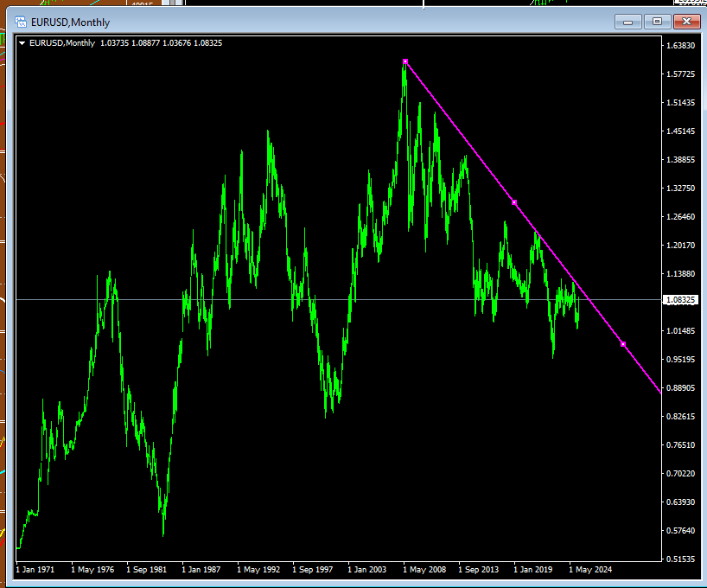Click the current price label 1.08325
The height and width of the screenshot is (588, 707).
[x=680, y=300]
